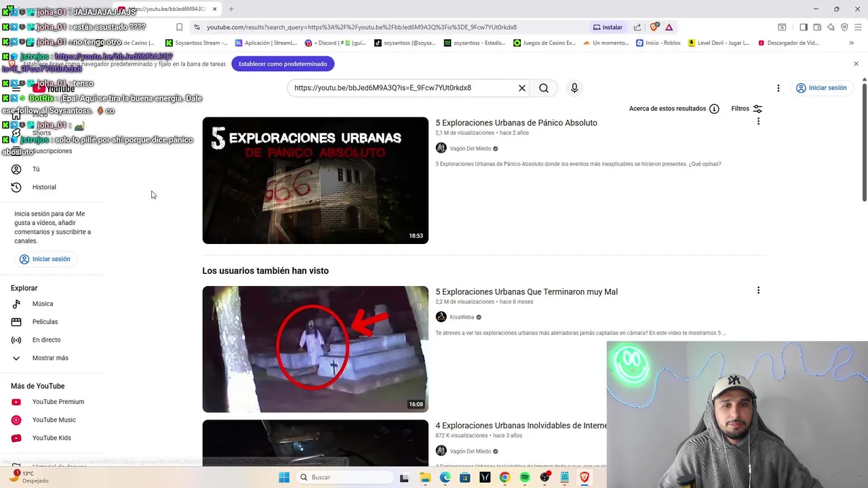Open Spotify from the taskbar

click(x=525, y=478)
